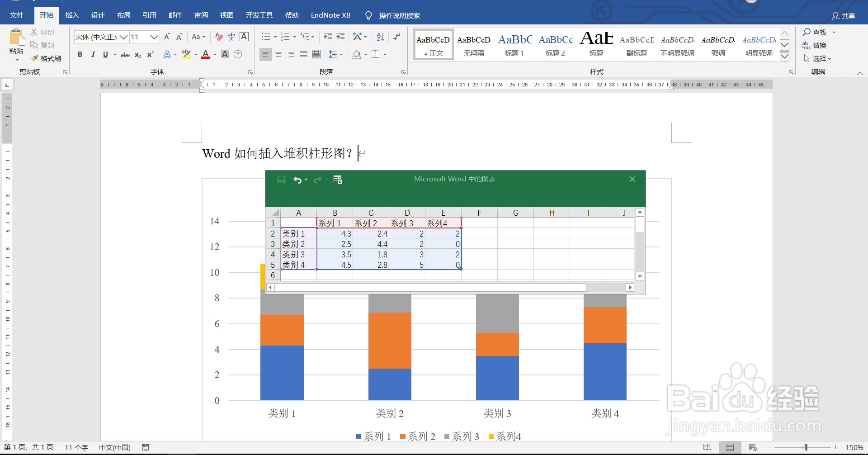The image size is (868, 455).
Task: Click the yellow text highlight color
Action: 186,54
